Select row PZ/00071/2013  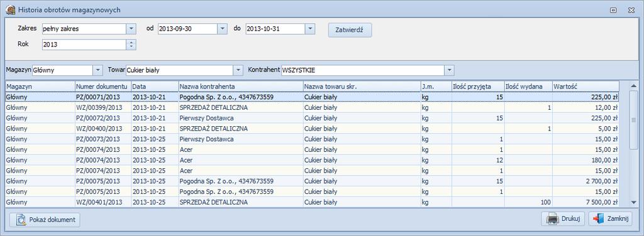(x=312, y=97)
